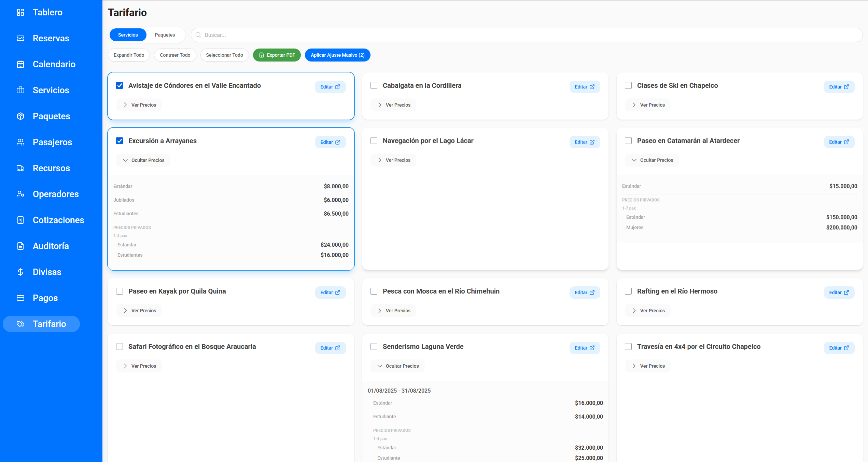Click the Recursos truck icon
The width and height of the screenshot is (868, 462).
[20, 168]
